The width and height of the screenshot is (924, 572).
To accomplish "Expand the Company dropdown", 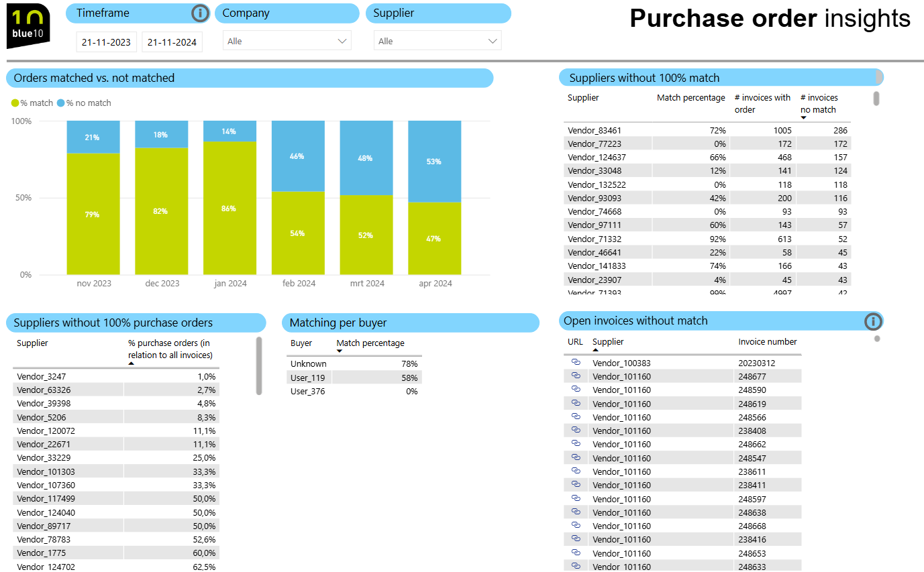I will (287, 42).
